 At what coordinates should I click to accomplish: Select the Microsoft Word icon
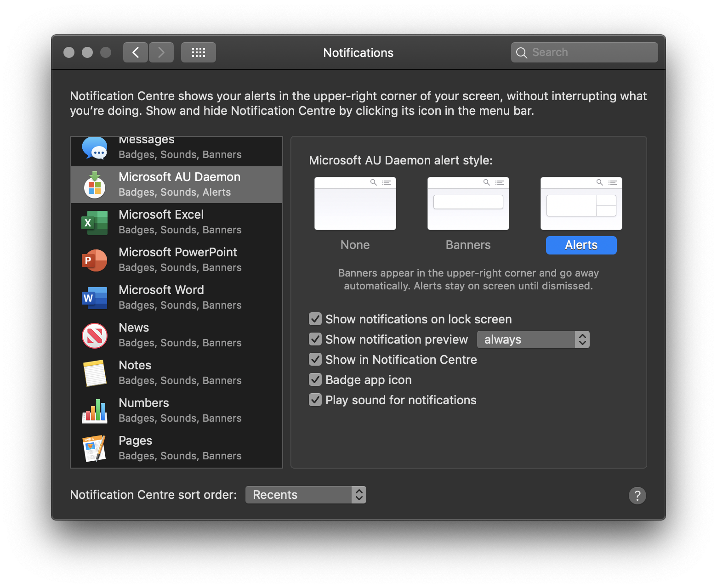95,298
